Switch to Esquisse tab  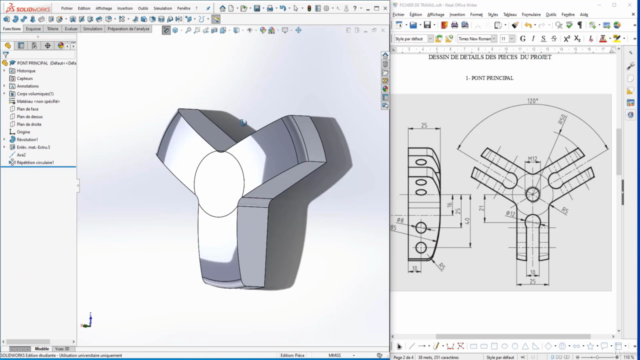(x=33, y=29)
